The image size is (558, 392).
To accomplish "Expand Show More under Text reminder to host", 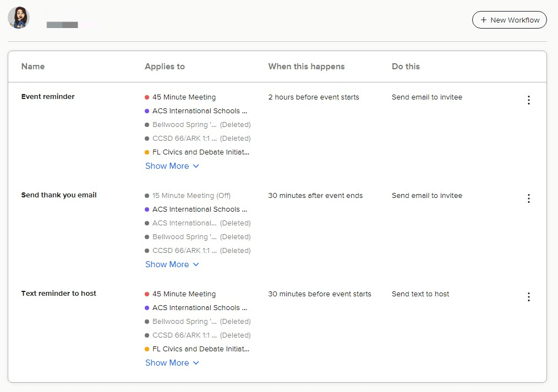I will pyautogui.click(x=172, y=363).
